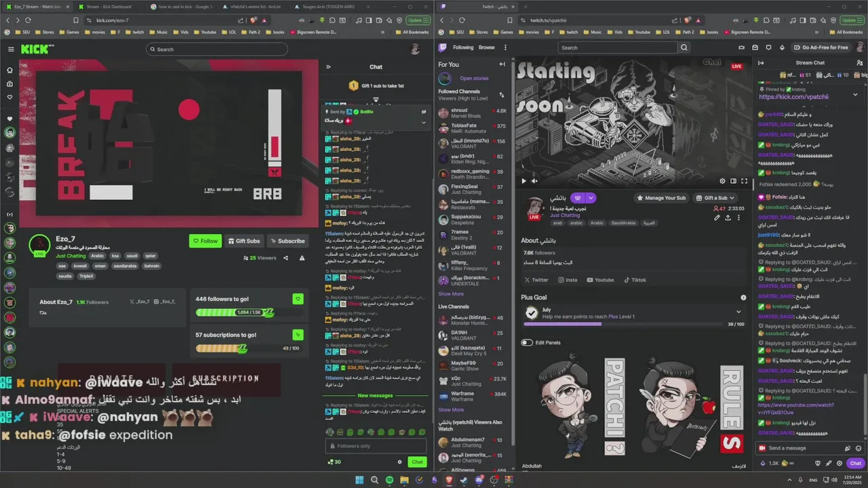The height and width of the screenshot is (488, 868).
Task: Open Plus Goal info icon
Action: [x=743, y=298]
